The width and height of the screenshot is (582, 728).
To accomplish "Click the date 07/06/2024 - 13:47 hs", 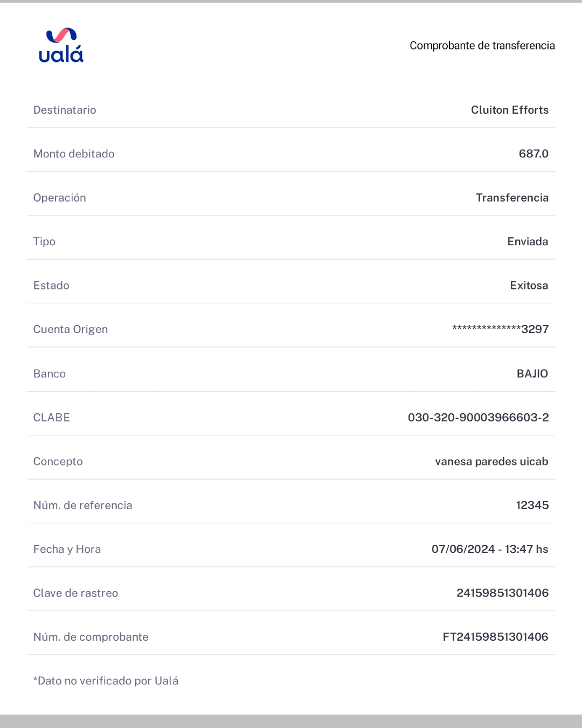I will pyautogui.click(x=490, y=549).
